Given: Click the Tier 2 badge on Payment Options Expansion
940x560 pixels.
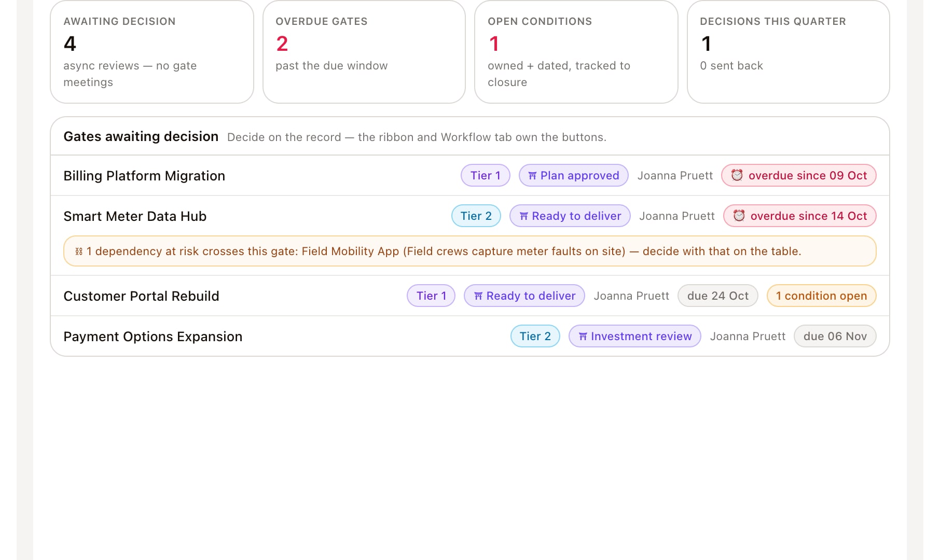Looking at the screenshot, I should click(535, 336).
